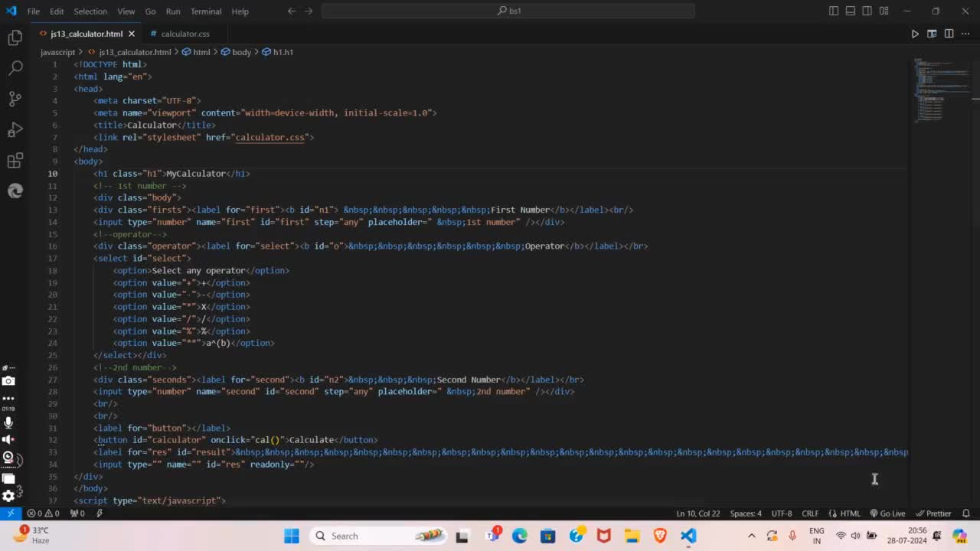
Task: Go forward with the navigation arrow
Action: point(309,11)
